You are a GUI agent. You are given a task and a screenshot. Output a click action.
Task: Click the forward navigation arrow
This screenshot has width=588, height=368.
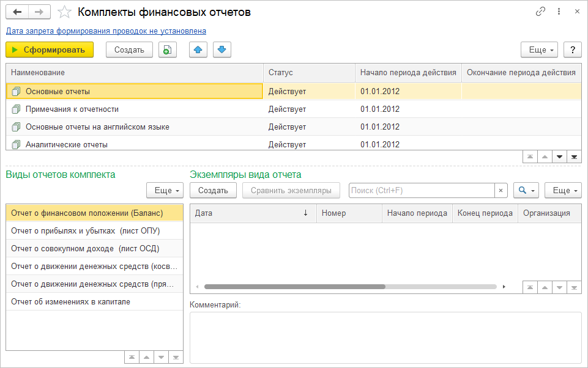pos(39,12)
